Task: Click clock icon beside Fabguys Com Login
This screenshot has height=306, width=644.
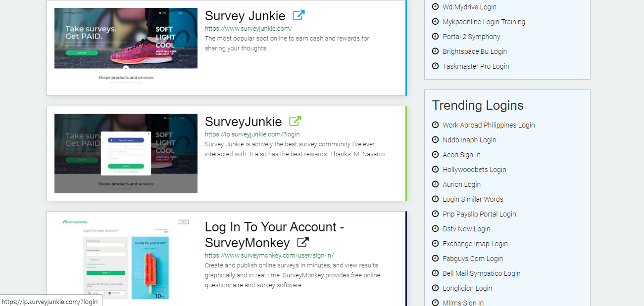Action: click(435, 258)
